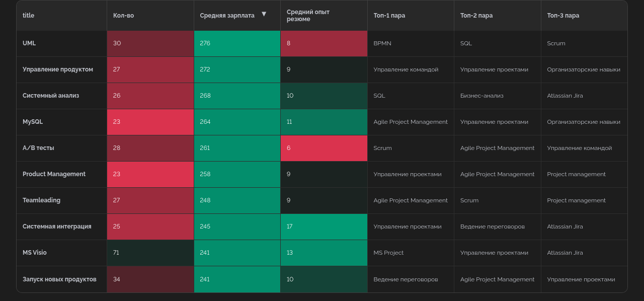Viewport: 644px width, 301px height.
Task: Select the Управление продуктом row title
Action: point(58,69)
